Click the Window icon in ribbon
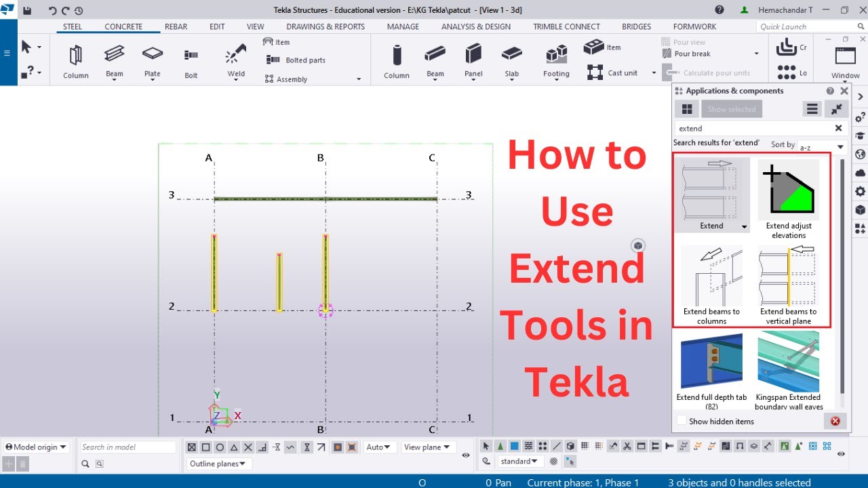 (x=846, y=62)
